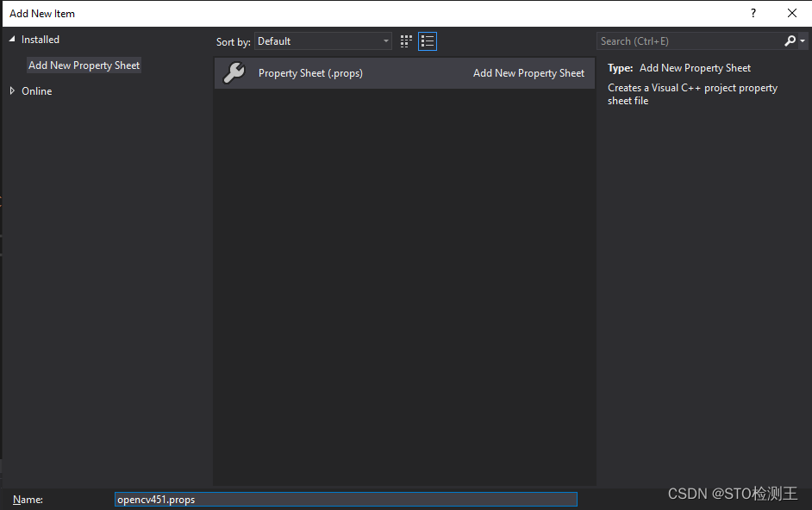Click the wrench icon on the Property Sheet template

point(233,72)
